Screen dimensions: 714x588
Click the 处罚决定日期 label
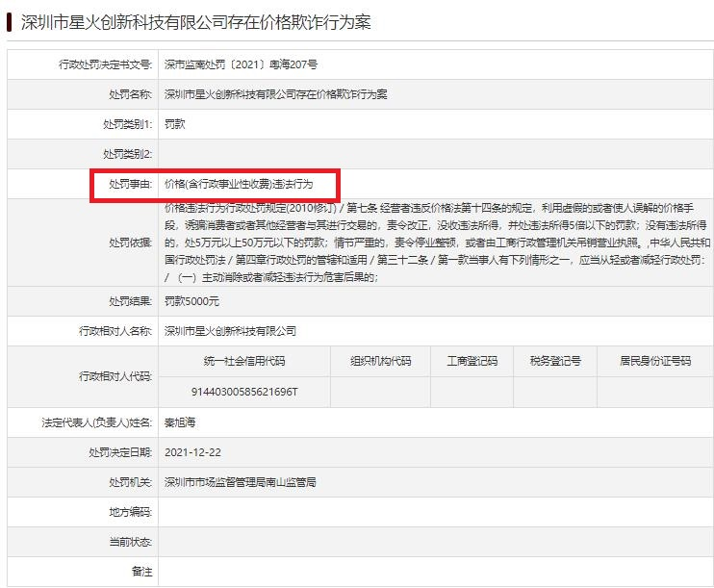pyautogui.click(x=120, y=452)
